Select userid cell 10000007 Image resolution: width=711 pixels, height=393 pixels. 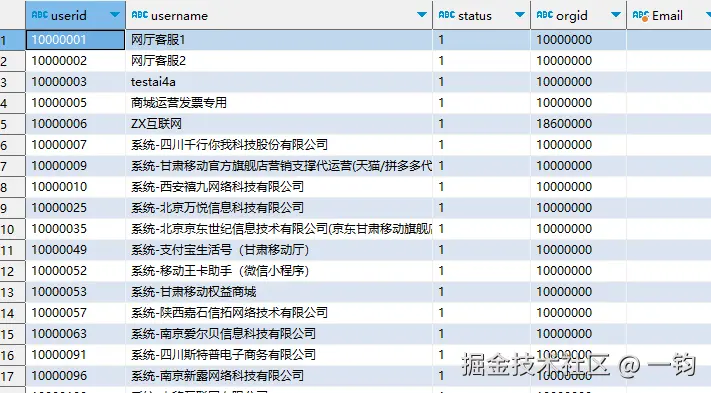coord(75,145)
